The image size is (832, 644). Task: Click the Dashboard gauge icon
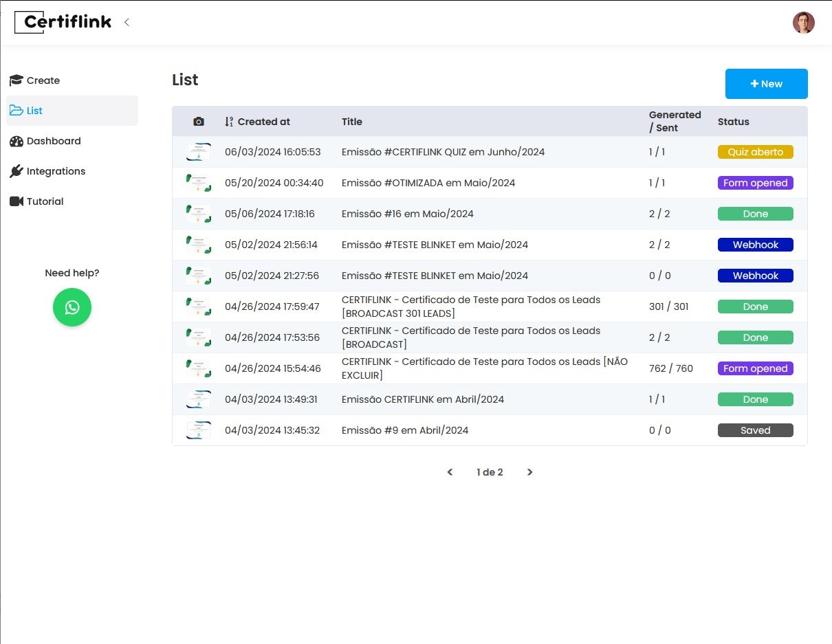click(16, 141)
